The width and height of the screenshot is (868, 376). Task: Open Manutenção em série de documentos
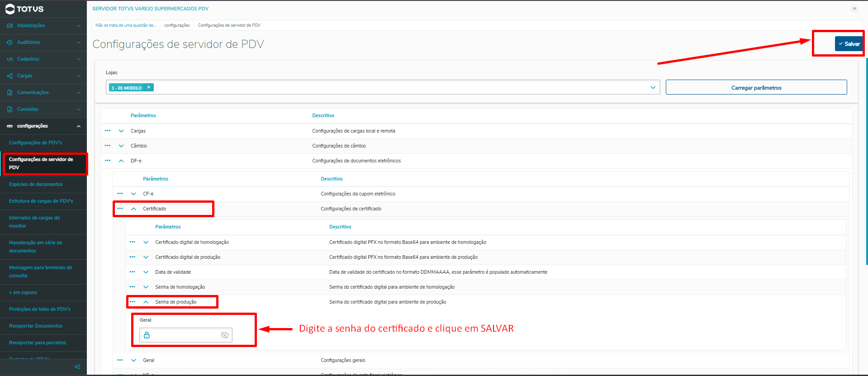coord(36,247)
